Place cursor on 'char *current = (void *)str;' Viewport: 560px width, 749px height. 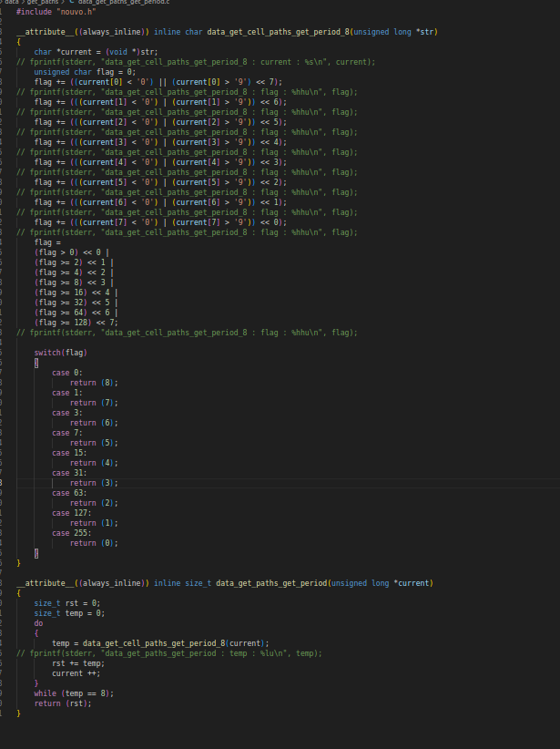click(96, 52)
